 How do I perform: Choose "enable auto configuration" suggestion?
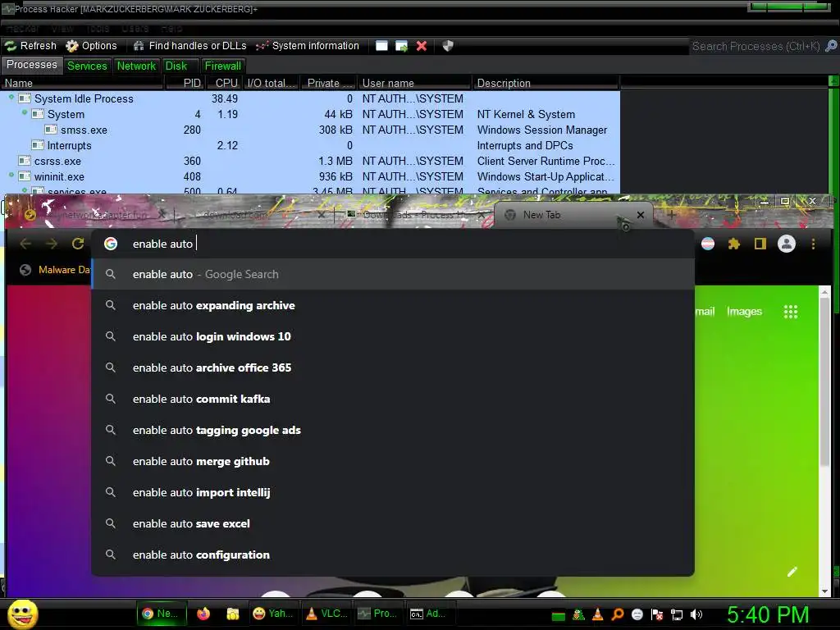click(x=393, y=555)
